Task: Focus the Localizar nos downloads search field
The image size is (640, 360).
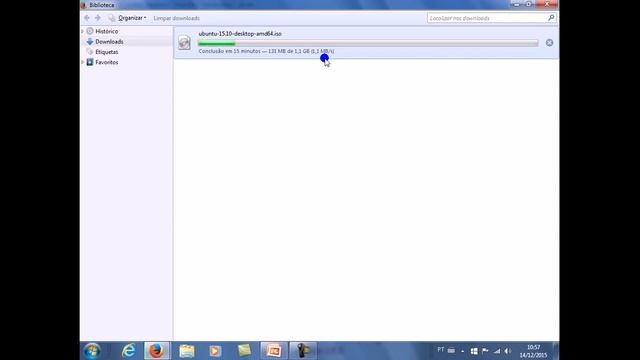Action: [x=491, y=18]
